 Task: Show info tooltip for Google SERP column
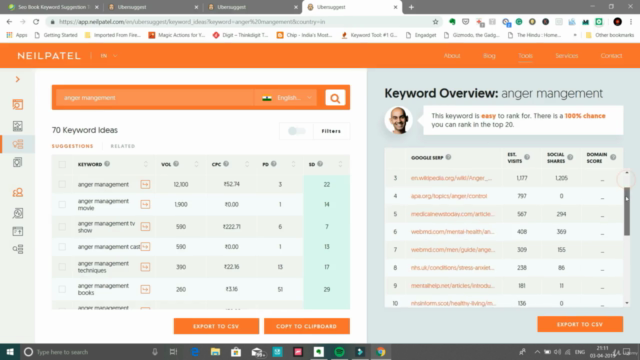click(448, 157)
